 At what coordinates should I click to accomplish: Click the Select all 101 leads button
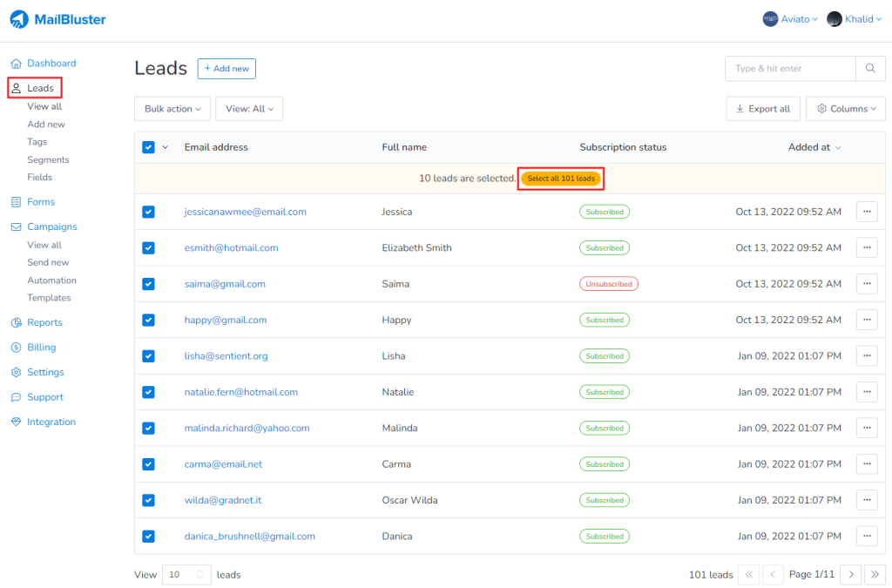[560, 178]
